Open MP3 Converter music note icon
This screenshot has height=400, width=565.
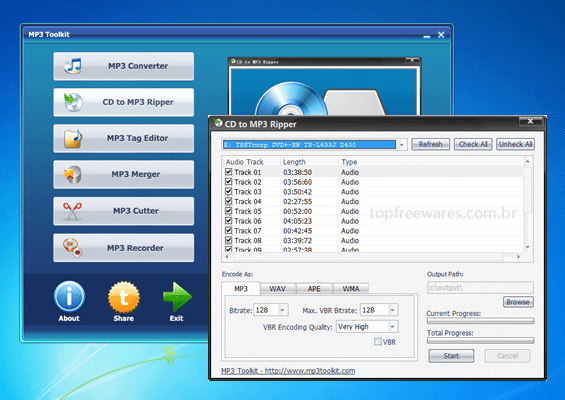coord(74,66)
